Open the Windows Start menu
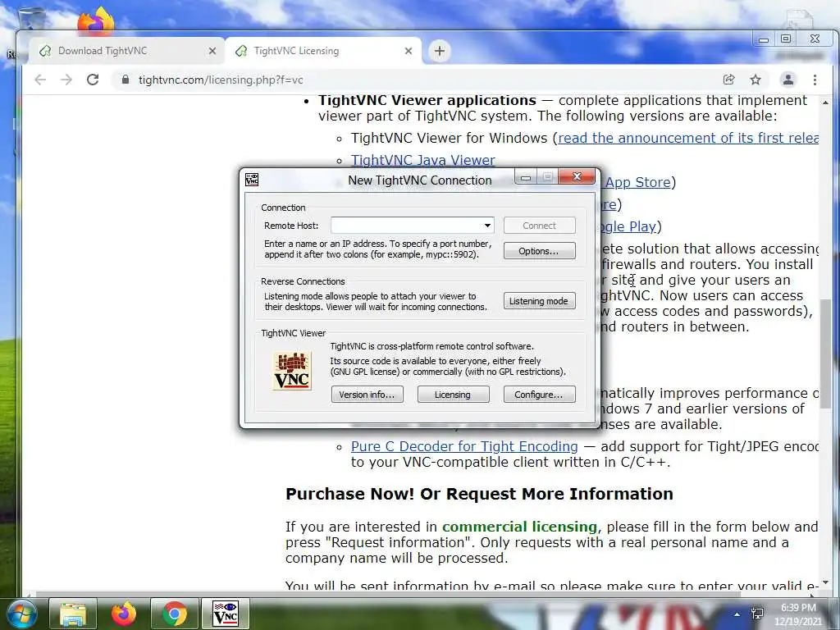 [x=21, y=614]
